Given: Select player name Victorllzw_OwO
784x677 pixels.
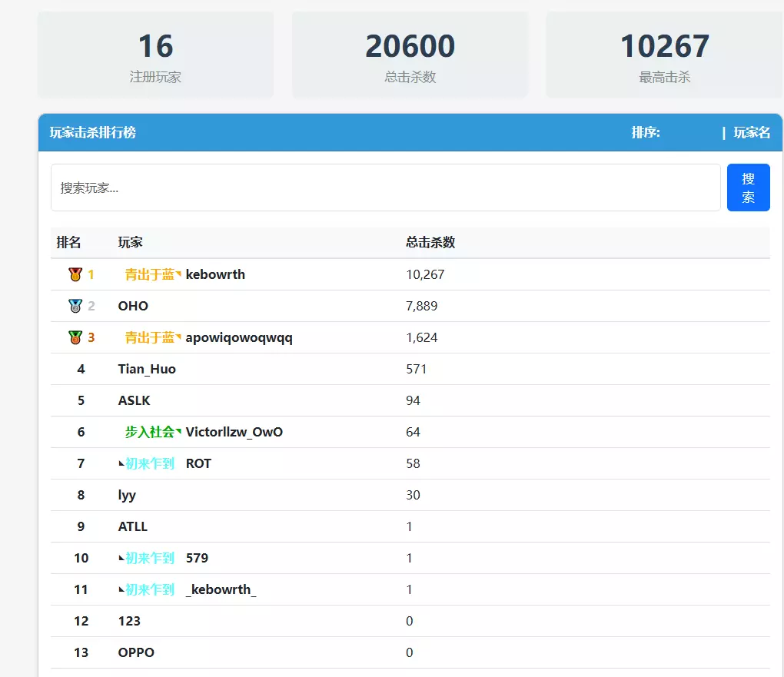Looking at the screenshot, I should [234, 432].
